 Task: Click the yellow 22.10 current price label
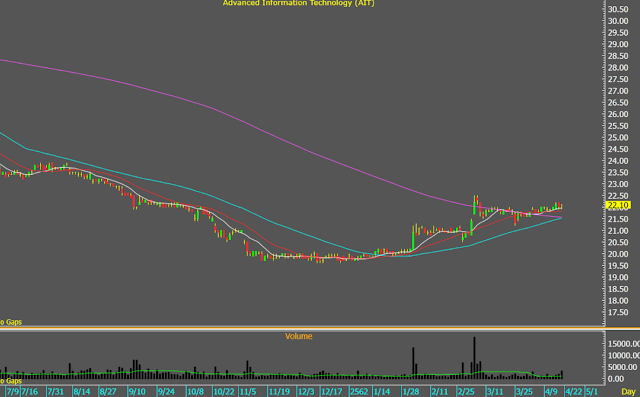[618, 205]
